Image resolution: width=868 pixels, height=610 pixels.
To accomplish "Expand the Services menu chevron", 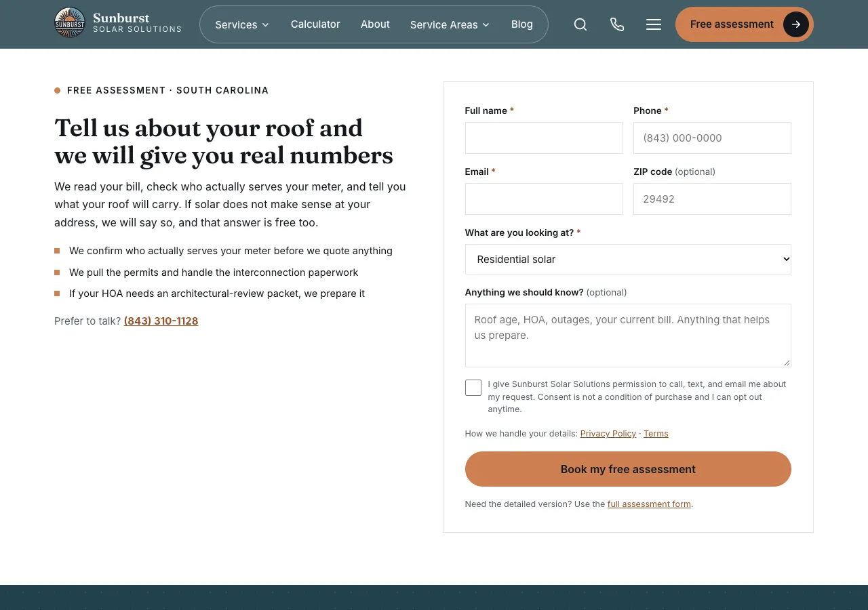I will tap(266, 24).
